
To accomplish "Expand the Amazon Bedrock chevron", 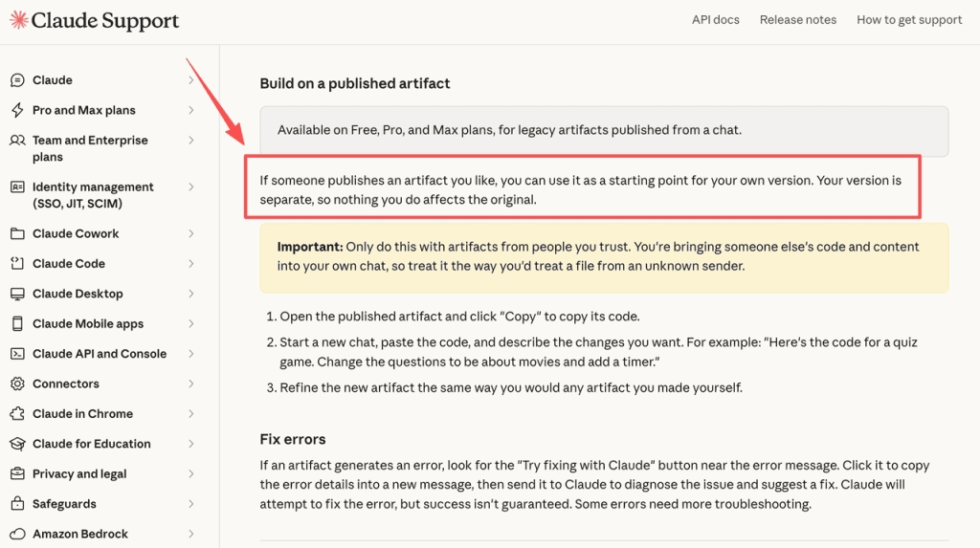I will [x=191, y=534].
